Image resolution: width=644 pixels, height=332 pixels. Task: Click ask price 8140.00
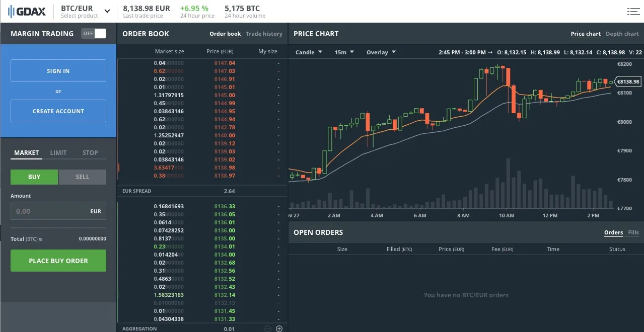(225, 135)
